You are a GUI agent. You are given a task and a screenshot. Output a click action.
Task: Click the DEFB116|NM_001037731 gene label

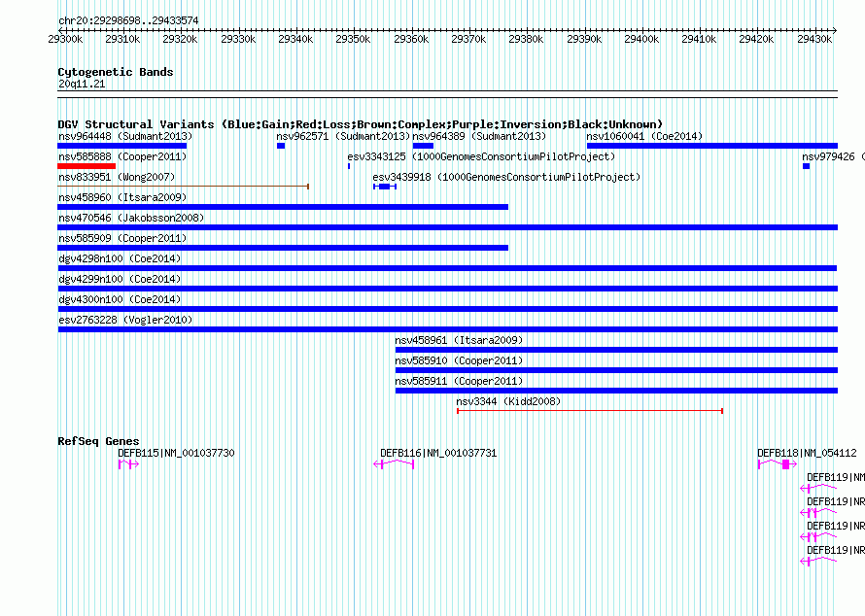[438, 454]
